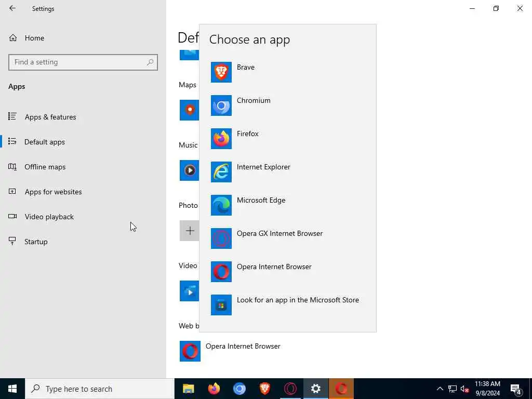
Task: Click the Settings gear on the taskbar
Action: point(315,389)
